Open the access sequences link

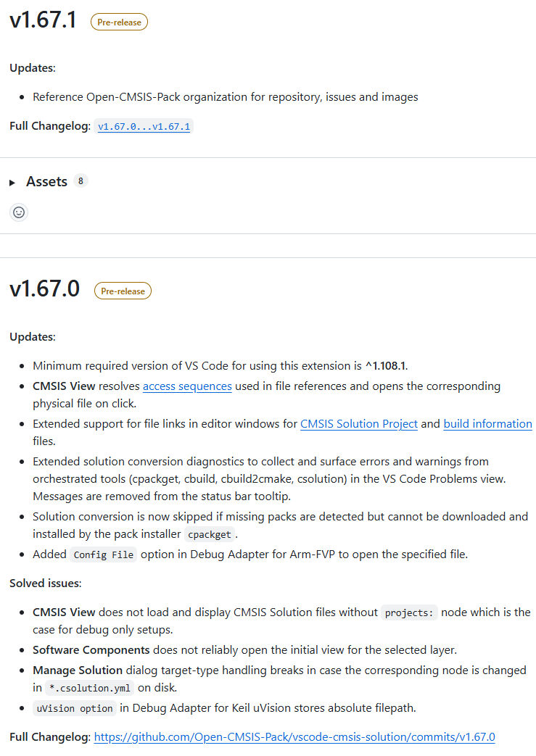[x=187, y=386]
